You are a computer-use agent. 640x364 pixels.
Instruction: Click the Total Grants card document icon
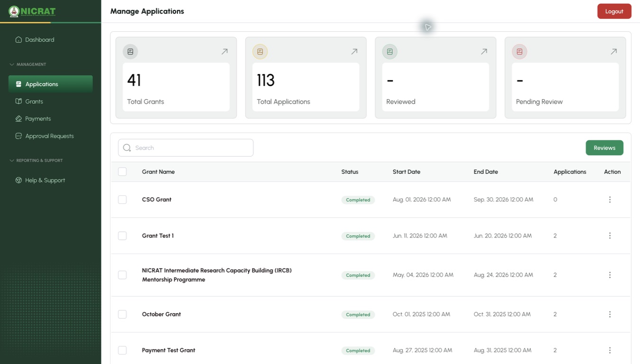pos(130,52)
